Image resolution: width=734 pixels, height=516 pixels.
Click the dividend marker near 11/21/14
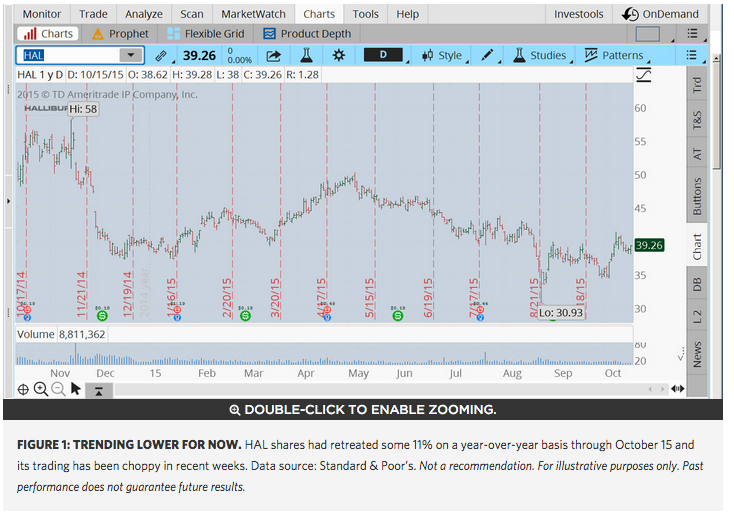coord(102,316)
